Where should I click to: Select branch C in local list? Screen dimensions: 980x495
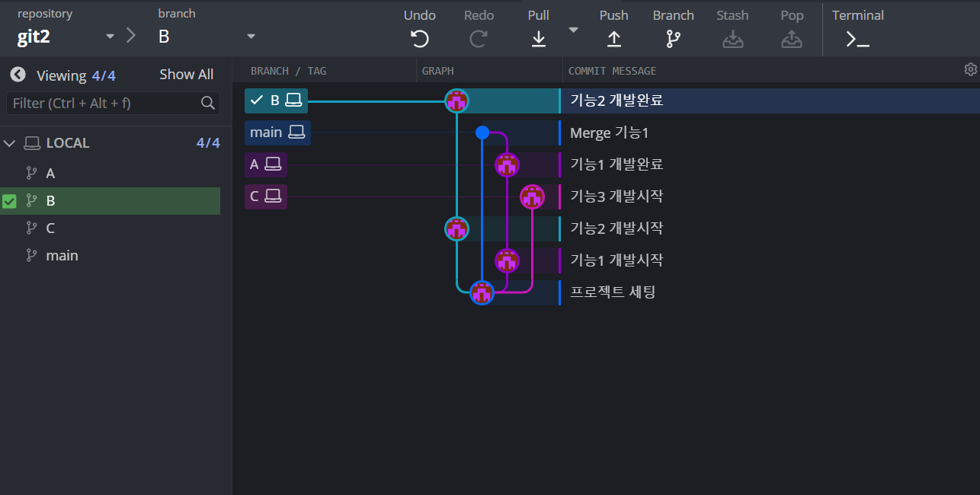(110, 228)
